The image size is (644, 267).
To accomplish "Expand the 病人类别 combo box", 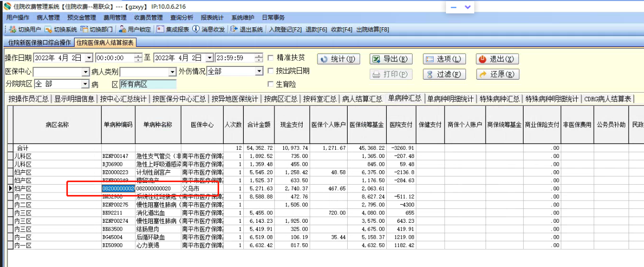I will [x=172, y=72].
